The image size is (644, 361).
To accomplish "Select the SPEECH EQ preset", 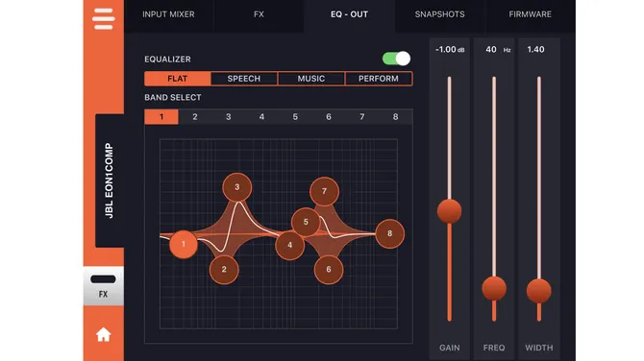I will [244, 79].
